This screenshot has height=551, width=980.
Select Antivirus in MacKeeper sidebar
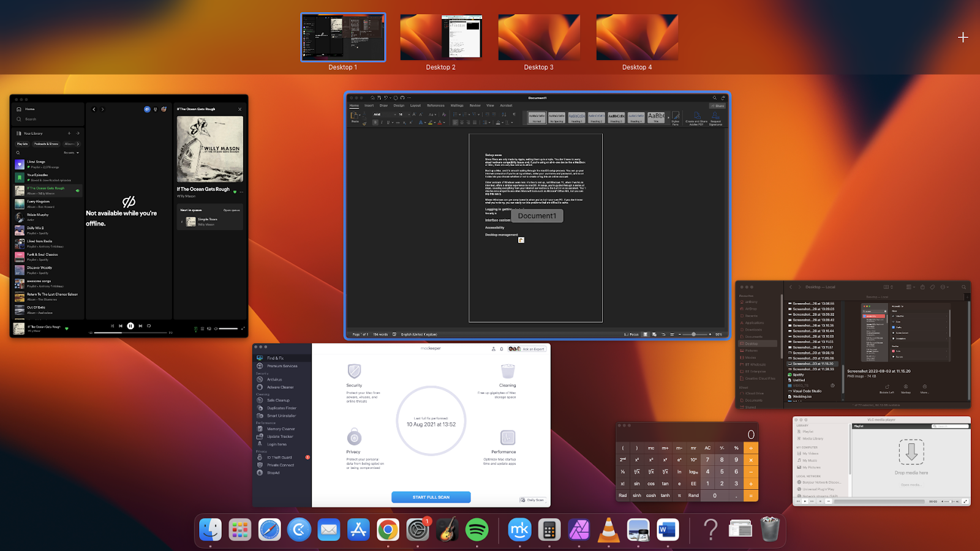point(274,380)
